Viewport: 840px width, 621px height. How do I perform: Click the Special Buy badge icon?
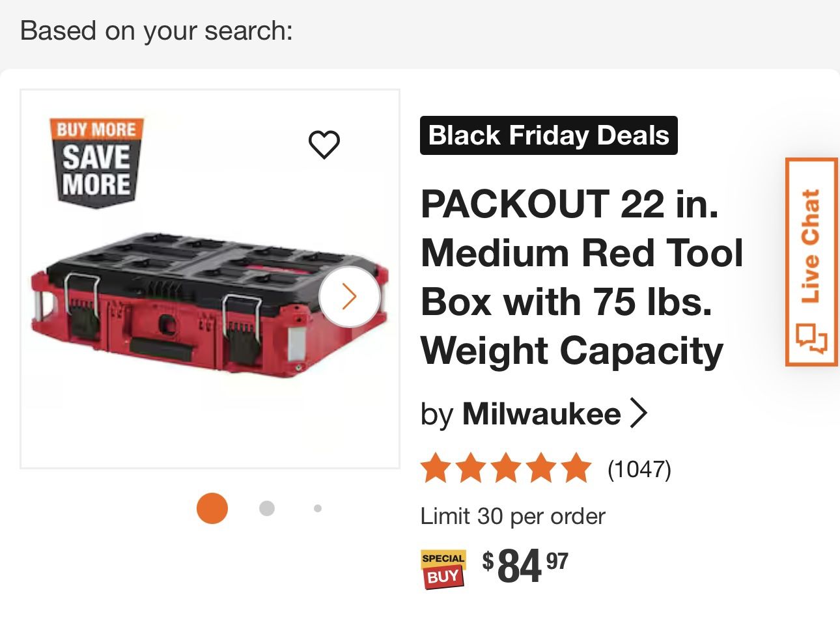pyautogui.click(x=443, y=568)
